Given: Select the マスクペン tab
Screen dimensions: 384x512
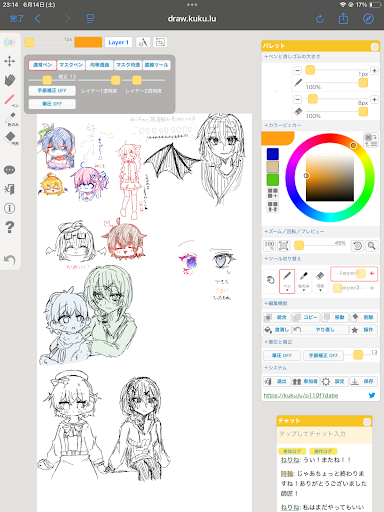Looking at the screenshot, I should [x=71, y=65].
